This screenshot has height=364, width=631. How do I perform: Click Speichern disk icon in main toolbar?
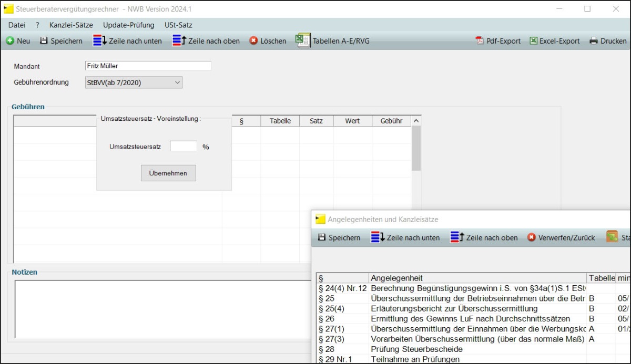pos(44,41)
